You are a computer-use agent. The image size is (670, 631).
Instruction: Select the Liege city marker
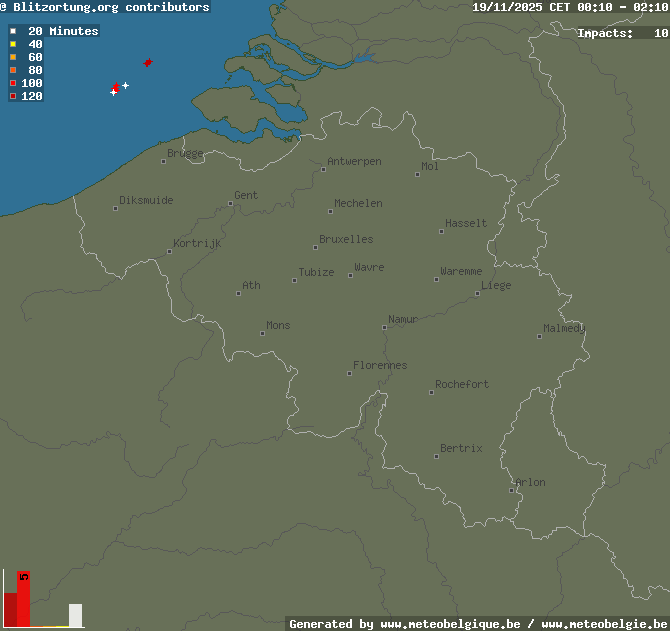(477, 293)
